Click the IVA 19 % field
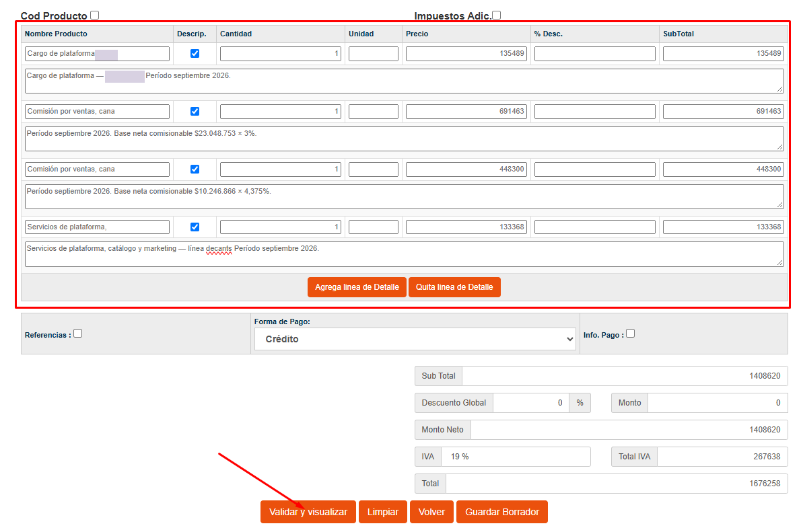 click(x=516, y=457)
